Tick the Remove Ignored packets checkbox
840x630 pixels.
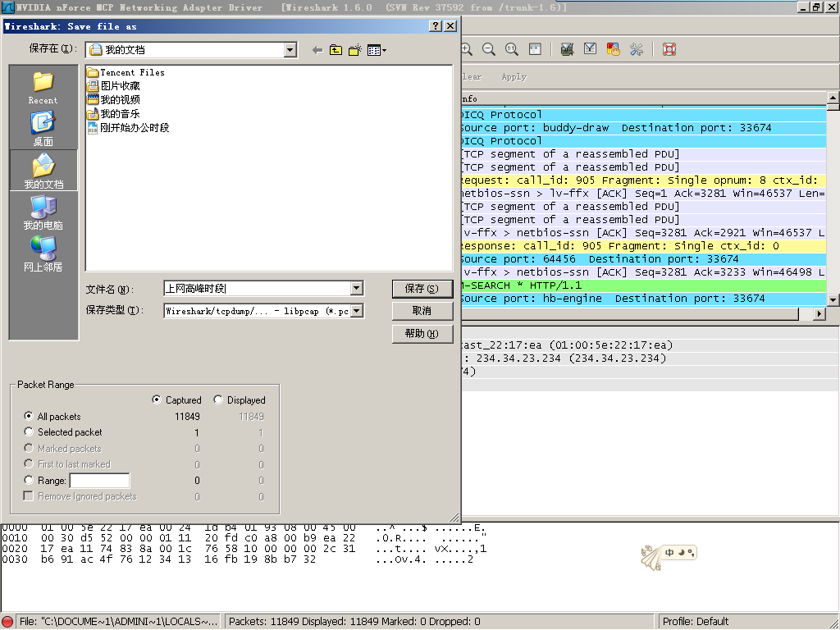point(29,496)
